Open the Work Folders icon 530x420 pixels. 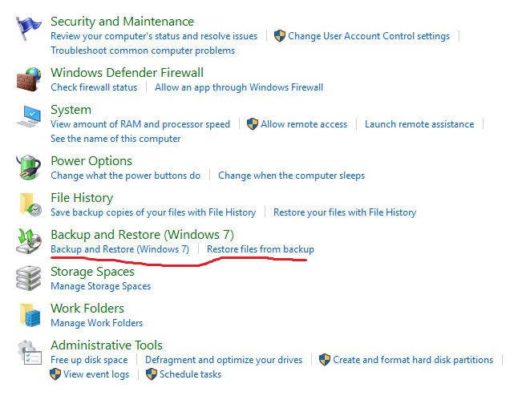30,315
